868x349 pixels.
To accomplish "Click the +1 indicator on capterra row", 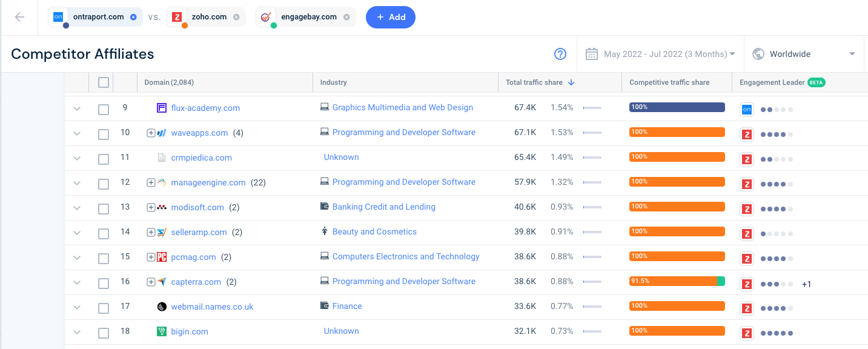I will click(806, 283).
